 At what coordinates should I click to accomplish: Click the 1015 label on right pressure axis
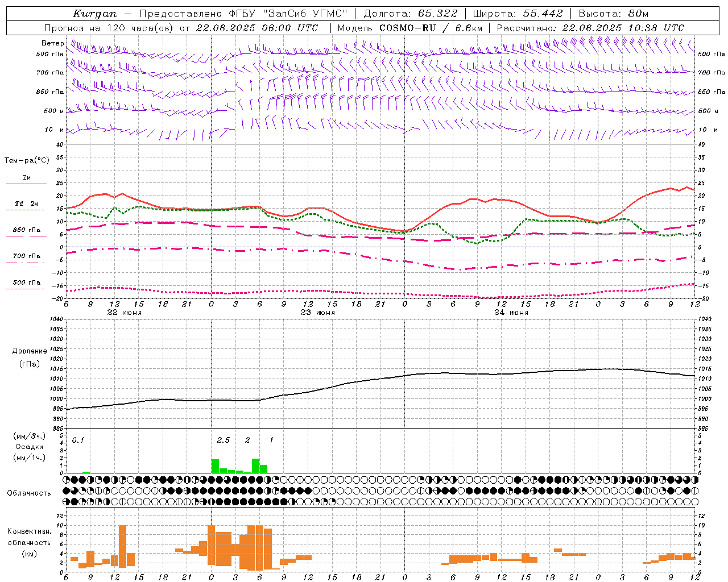[705, 369]
